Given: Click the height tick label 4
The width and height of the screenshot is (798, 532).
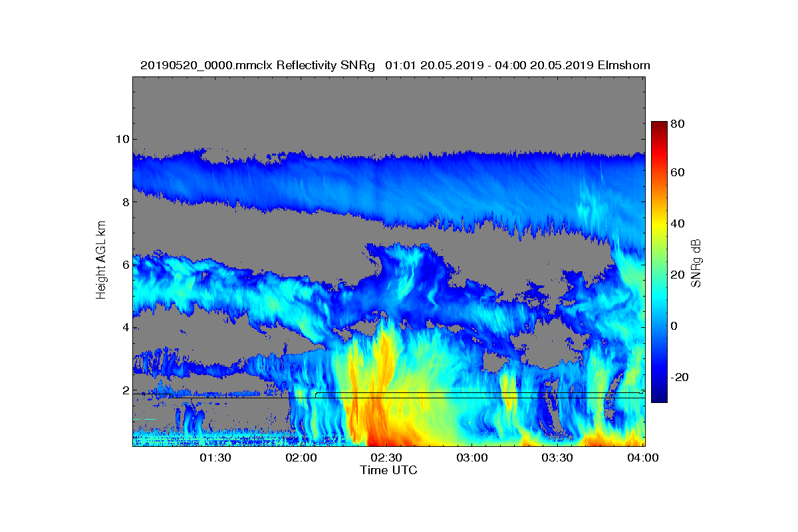Looking at the screenshot, I should (x=125, y=327).
